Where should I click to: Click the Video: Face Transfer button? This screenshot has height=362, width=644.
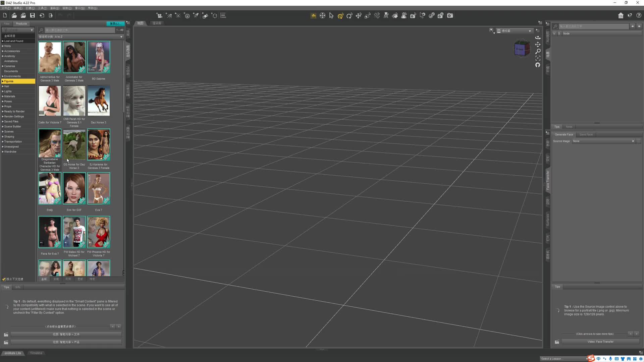(600, 342)
